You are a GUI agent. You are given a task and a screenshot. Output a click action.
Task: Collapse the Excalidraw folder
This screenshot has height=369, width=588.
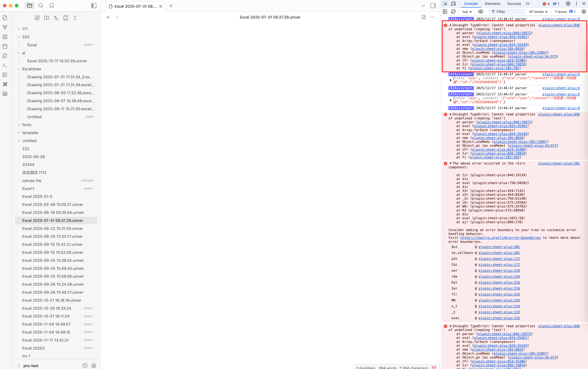point(19,69)
